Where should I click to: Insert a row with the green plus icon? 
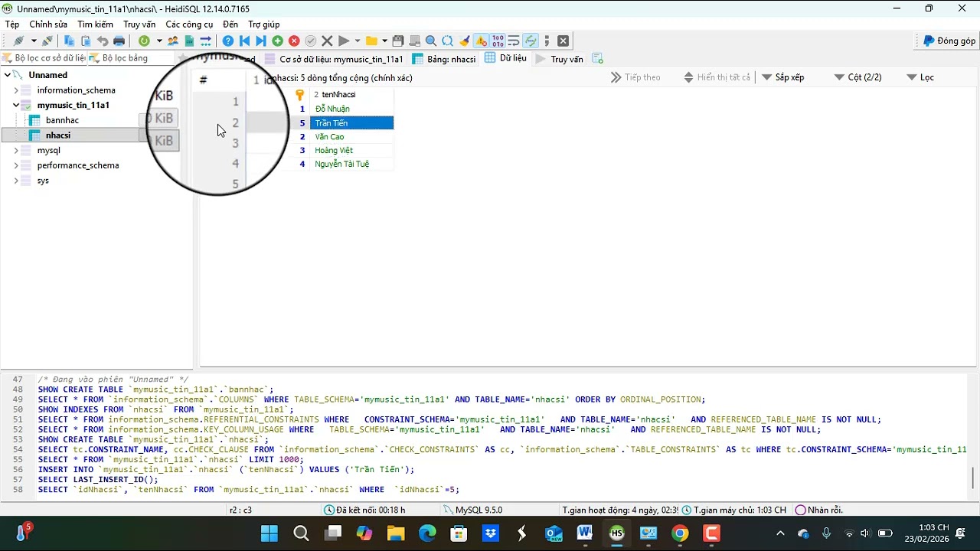click(277, 41)
